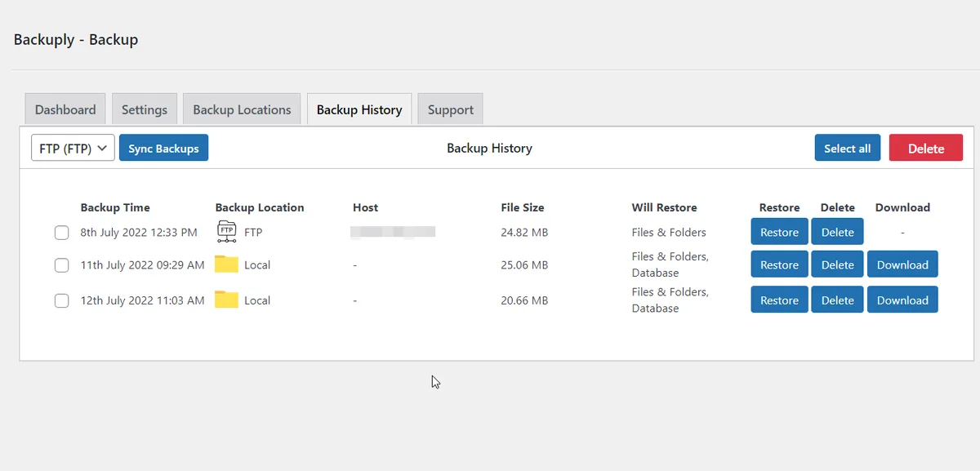Open the Support tab
The height and width of the screenshot is (471, 980).
(x=451, y=109)
